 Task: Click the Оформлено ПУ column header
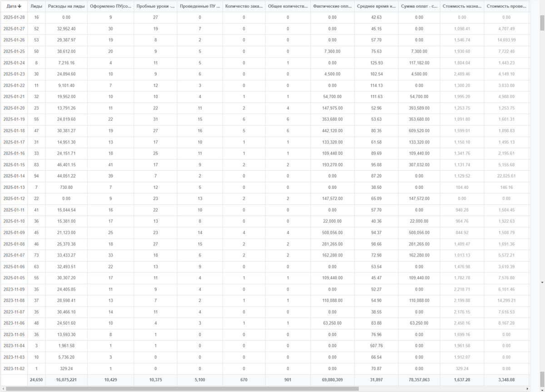(110, 6)
